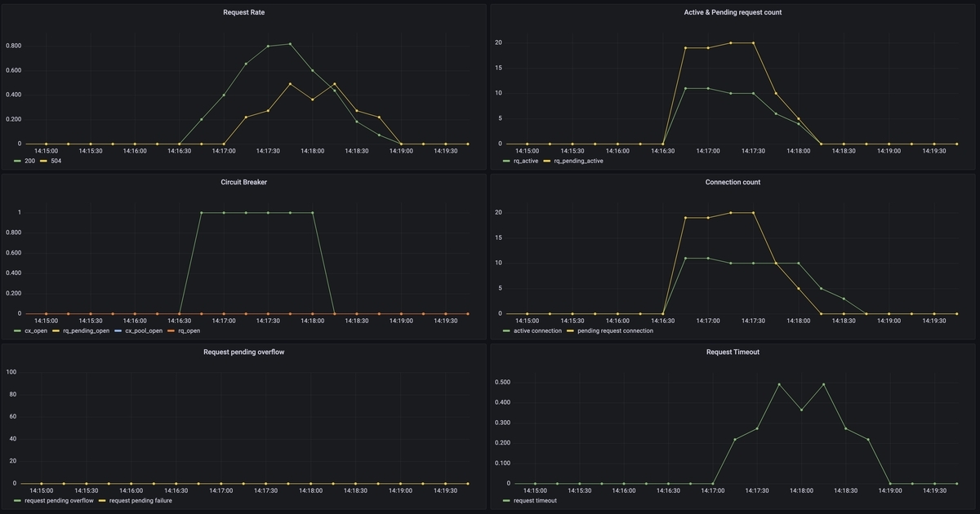This screenshot has width=980, height=514.
Task: Isolate the rq_pending_active legend series
Action: [x=578, y=161]
